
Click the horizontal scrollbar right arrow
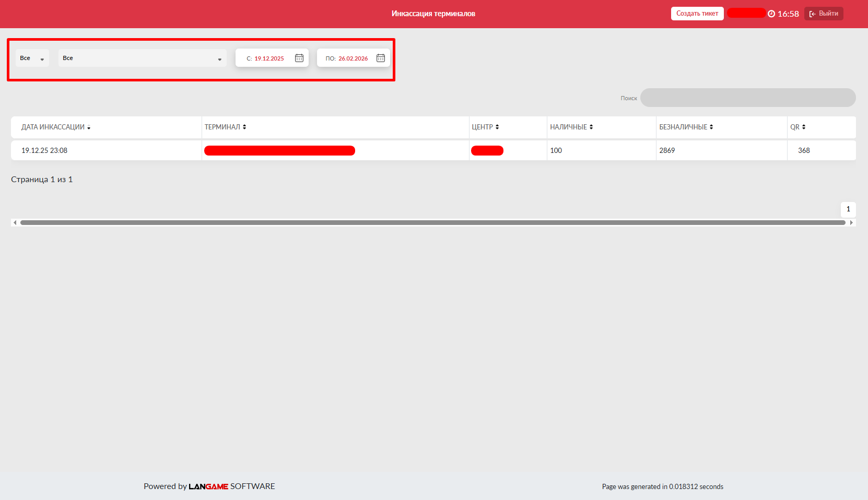(851, 222)
